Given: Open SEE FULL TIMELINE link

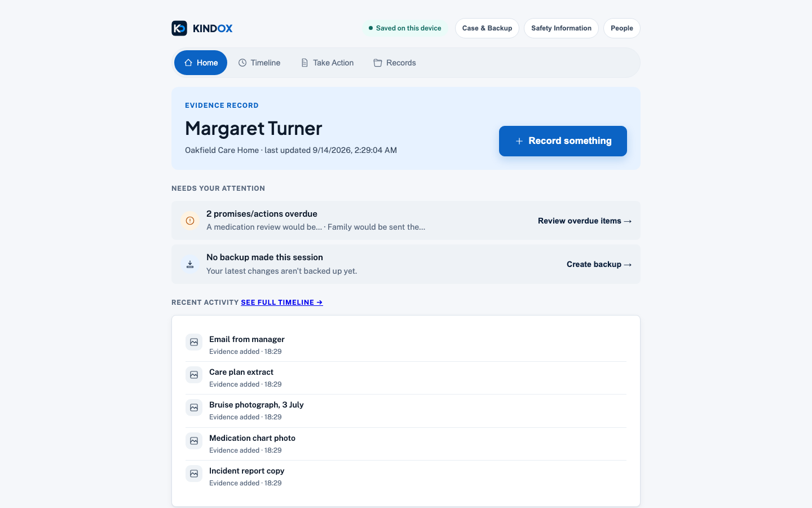Looking at the screenshot, I should point(282,303).
